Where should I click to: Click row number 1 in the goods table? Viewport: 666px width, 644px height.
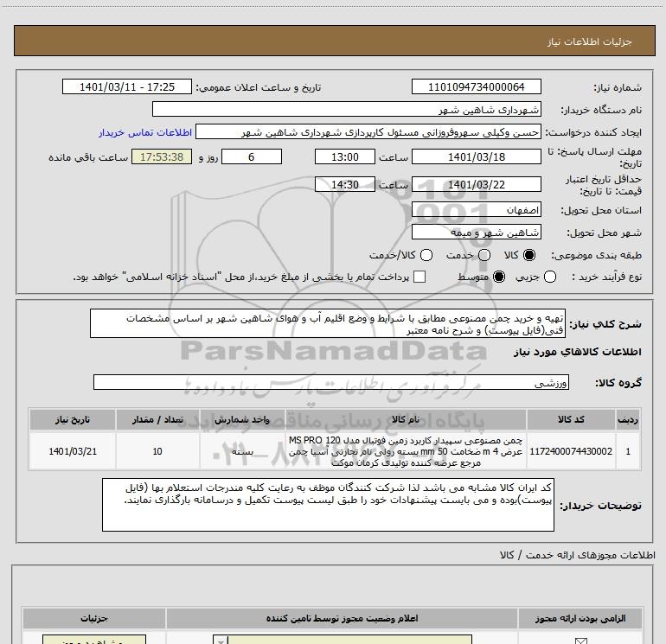click(x=628, y=451)
